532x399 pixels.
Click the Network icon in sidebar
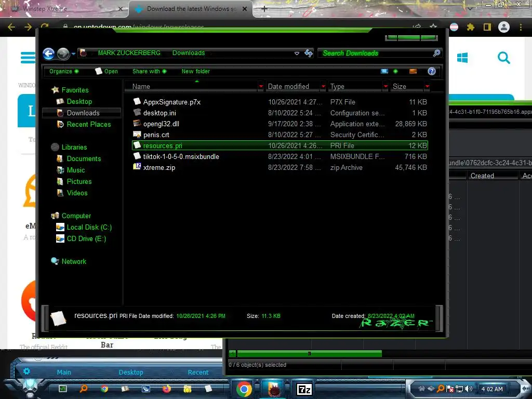[x=55, y=261]
